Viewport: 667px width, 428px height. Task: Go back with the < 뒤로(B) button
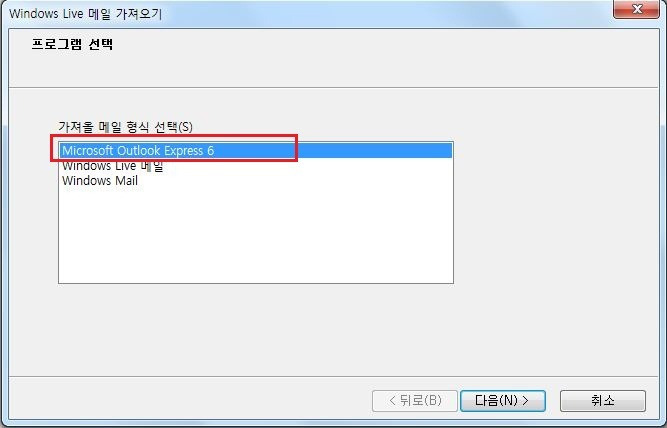point(415,401)
